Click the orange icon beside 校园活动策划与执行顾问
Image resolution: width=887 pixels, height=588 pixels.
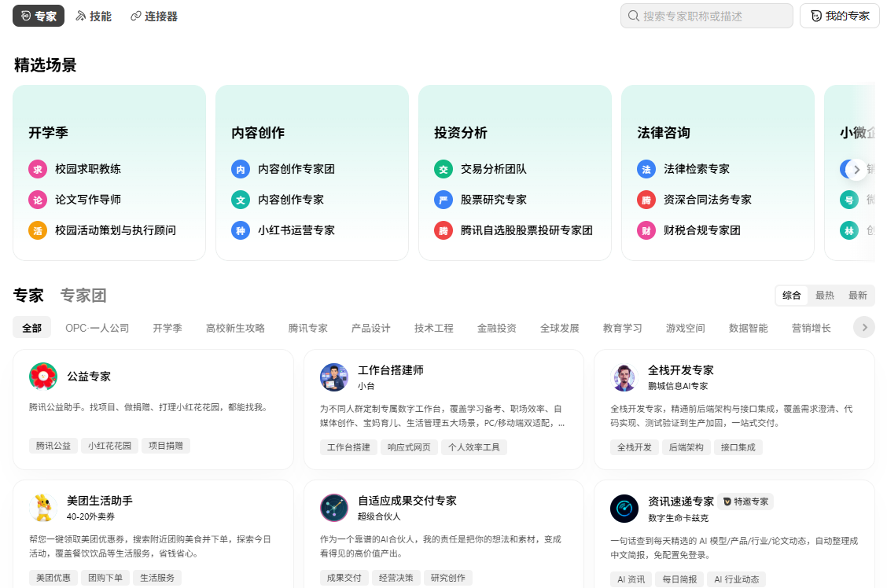[x=38, y=230]
